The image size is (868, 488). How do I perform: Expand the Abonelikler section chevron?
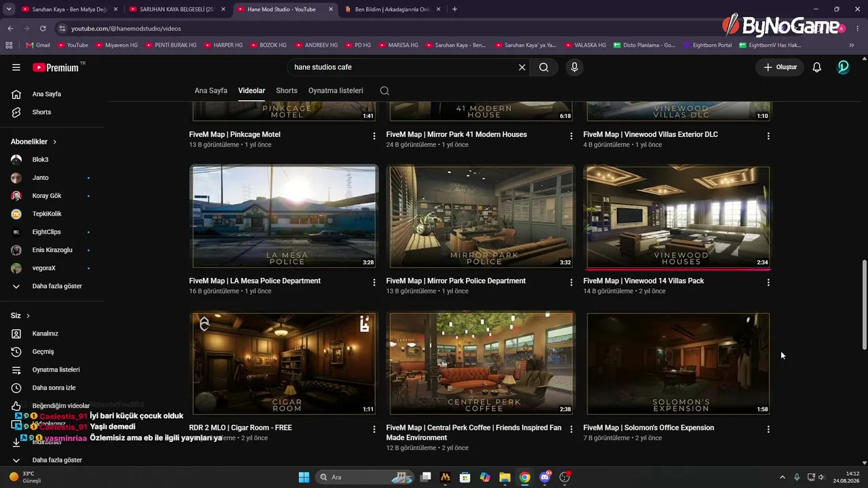click(x=55, y=142)
